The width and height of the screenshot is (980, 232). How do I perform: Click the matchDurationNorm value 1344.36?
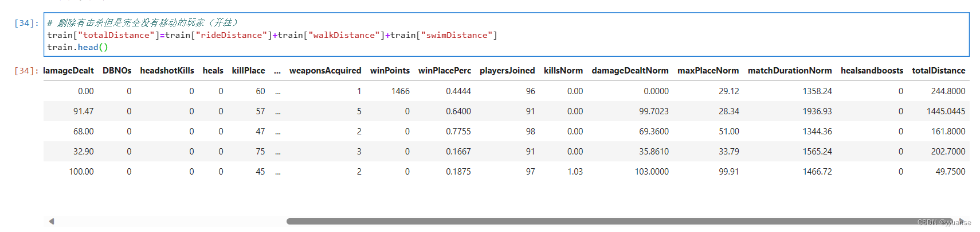coord(817,132)
